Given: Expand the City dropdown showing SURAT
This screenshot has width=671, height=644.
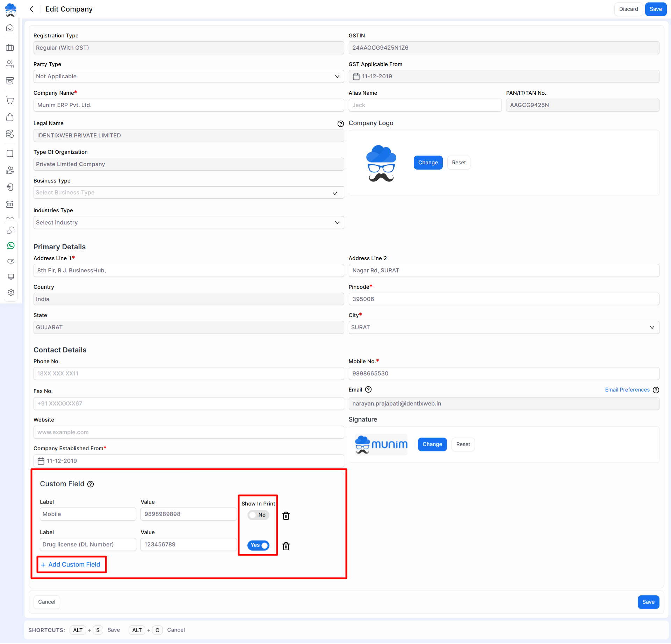Looking at the screenshot, I should (504, 328).
